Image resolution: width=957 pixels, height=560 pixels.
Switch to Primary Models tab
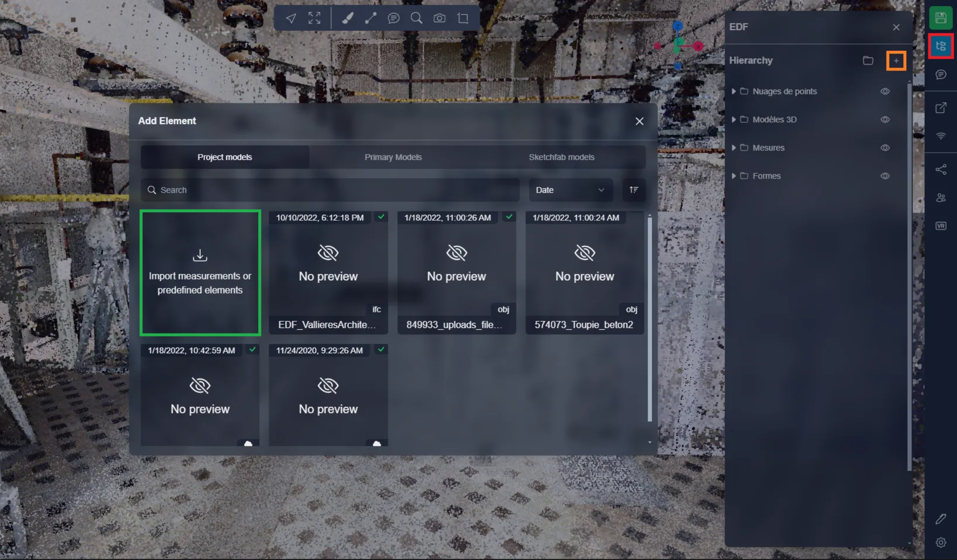(393, 157)
